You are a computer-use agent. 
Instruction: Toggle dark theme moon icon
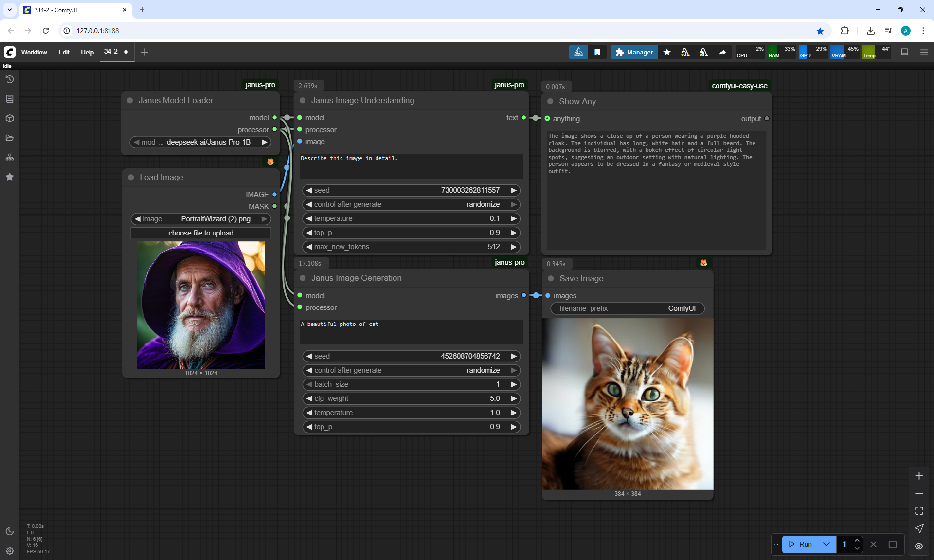point(10,531)
